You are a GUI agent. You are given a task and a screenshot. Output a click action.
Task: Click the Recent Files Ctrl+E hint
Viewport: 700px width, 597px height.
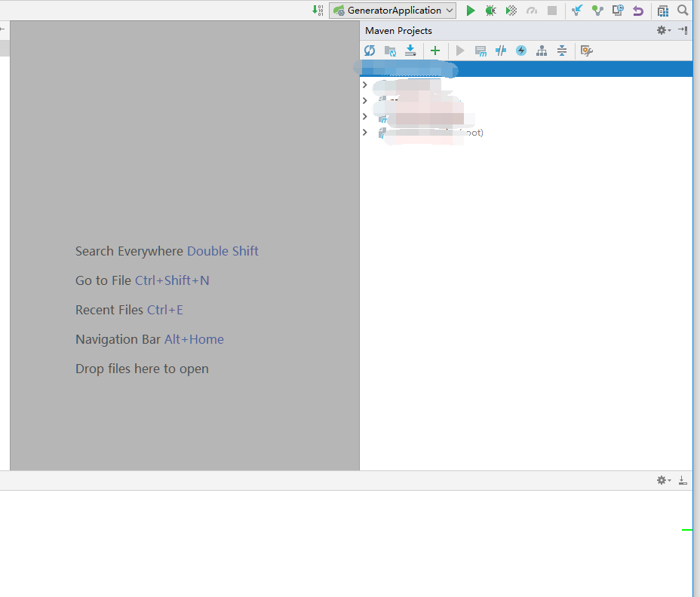[x=129, y=310]
